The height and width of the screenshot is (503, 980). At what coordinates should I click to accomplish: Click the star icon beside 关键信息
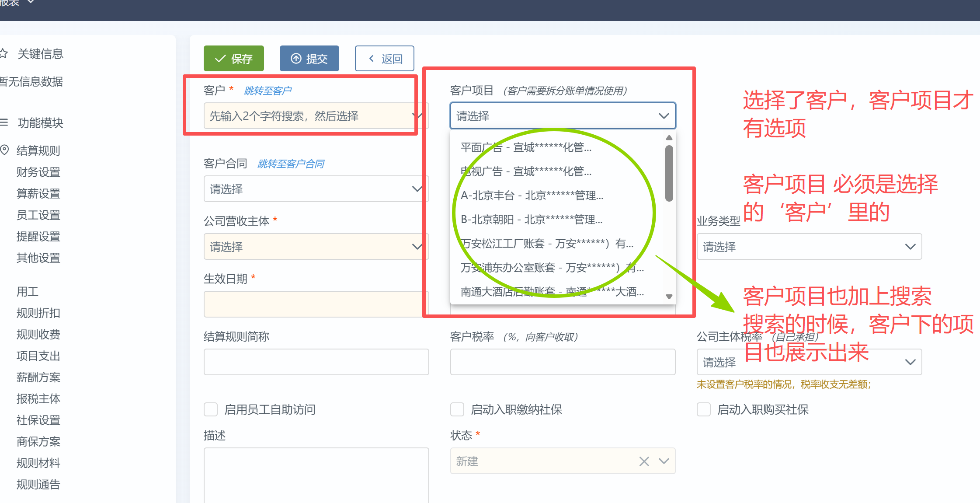click(3, 54)
